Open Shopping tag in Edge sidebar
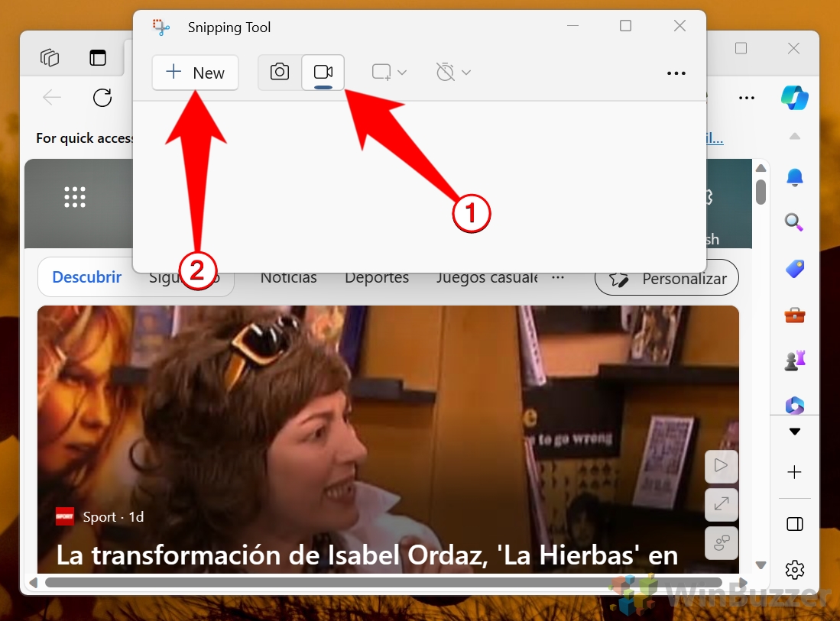The image size is (840, 621). click(x=794, y=268)
